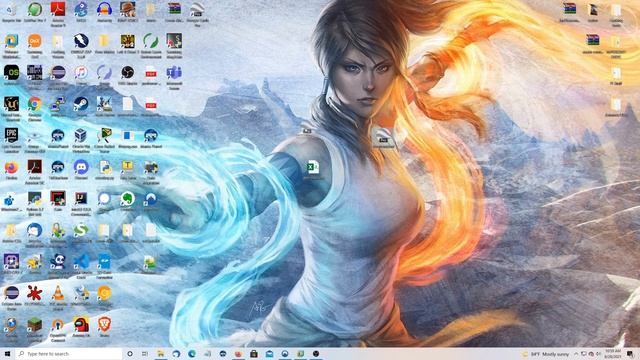640x360 pixels.
Task: Open Microsoft Store from the taskbar
Action: 253,353
